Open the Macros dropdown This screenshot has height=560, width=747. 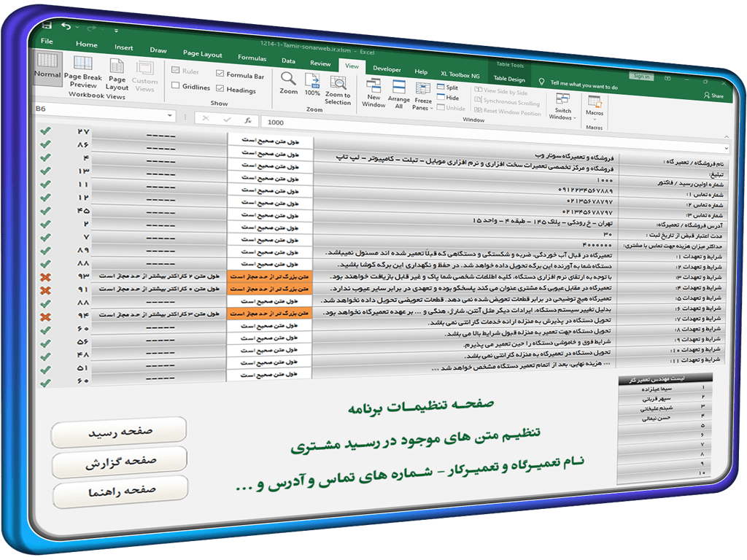(x=594, y=107)
